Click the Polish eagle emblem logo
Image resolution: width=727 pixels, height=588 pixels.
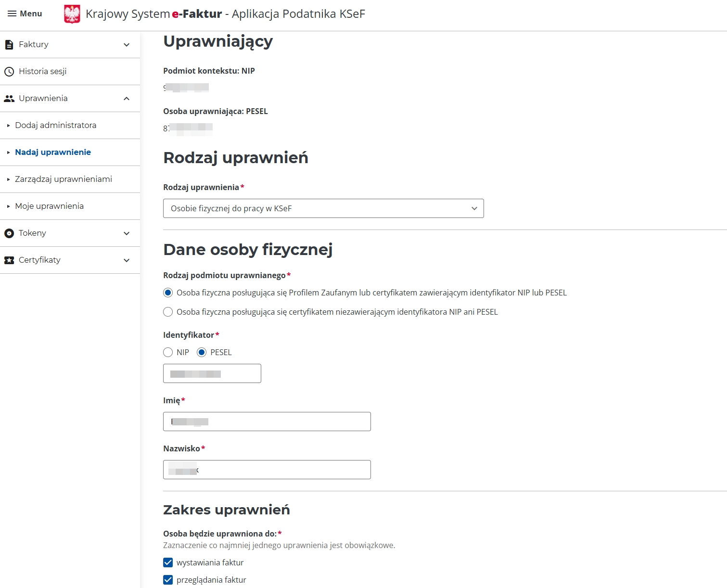point(72,14)
